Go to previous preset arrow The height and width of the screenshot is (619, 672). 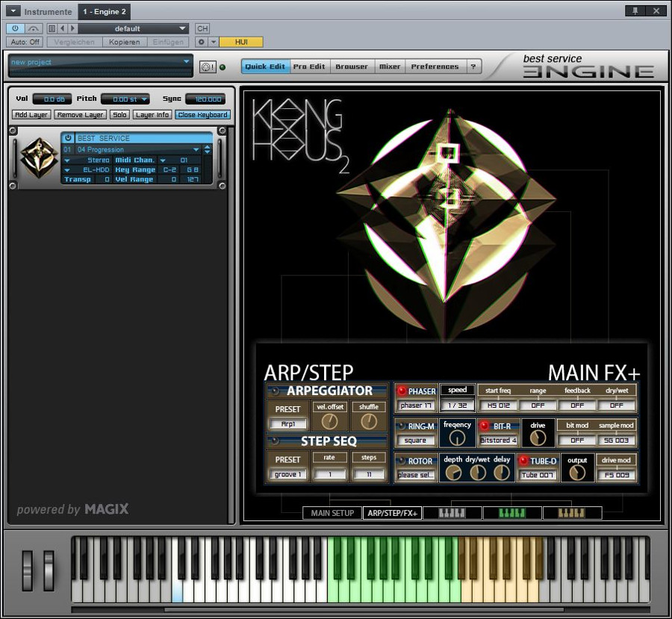point(63,28)
